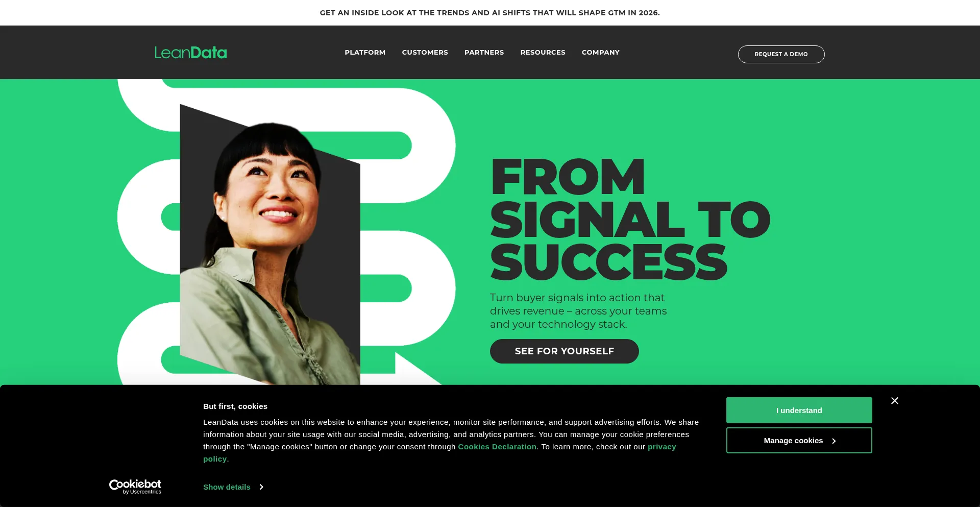Click the Manage cookies arrow button
Screen dimensions: 980x507
click(x=799, y=441)
